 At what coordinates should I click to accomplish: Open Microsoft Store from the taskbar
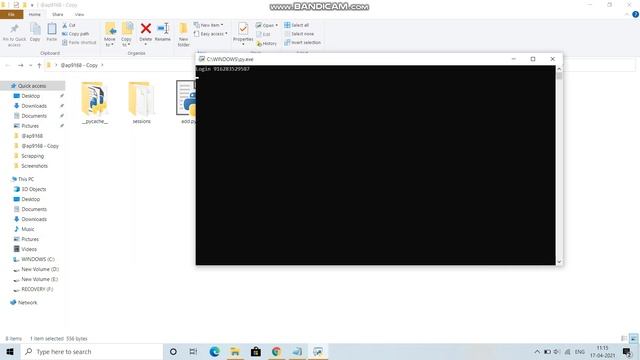coord(256,352)
